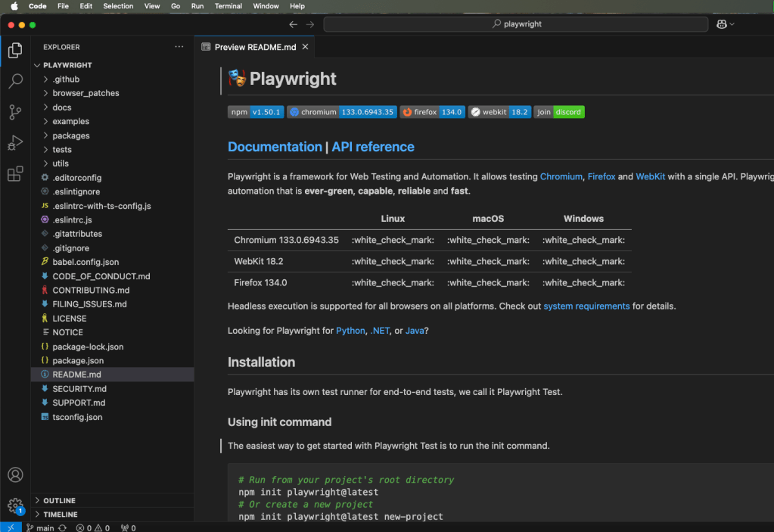Open the Search view in activity bar
The image size is (774, 532).
click(x=15, y=82)
